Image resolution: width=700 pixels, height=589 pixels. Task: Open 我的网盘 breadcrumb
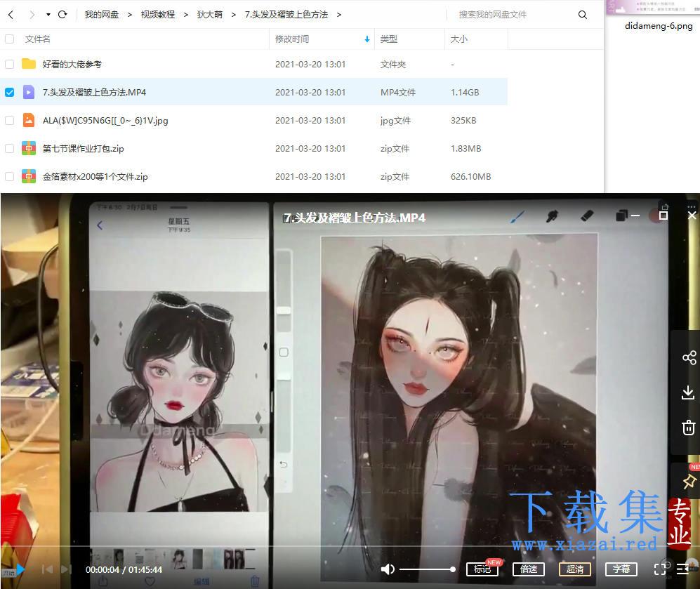102,15
